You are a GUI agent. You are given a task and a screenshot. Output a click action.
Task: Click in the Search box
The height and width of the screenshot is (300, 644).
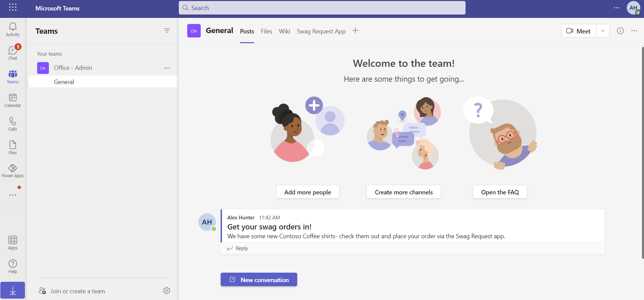[x=322, y=8]
